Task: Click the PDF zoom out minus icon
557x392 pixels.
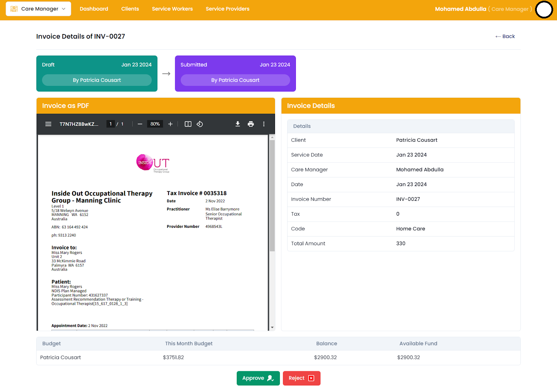Action: pyautogui.click(x=140, y=124)
